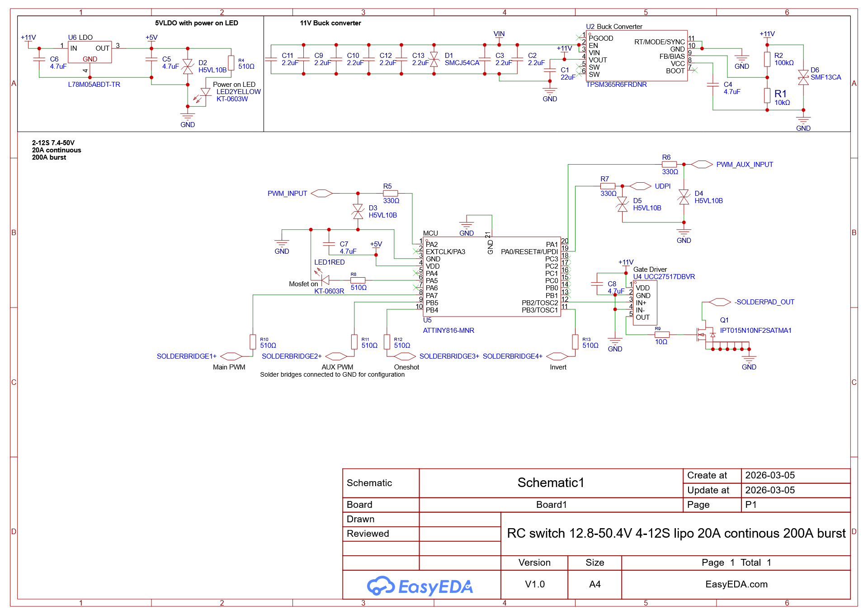Click the empty Drawn field in title block
The height and width of the screenshot is (615, 868).
[x=460, y=519]
